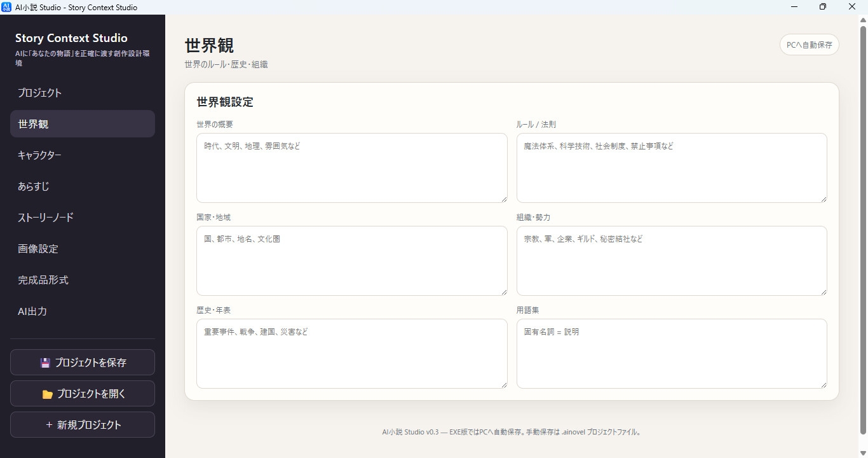Click the 組織・勢力 field label
Viewport: 868px width, 458px height.
(x=533, y=218)
